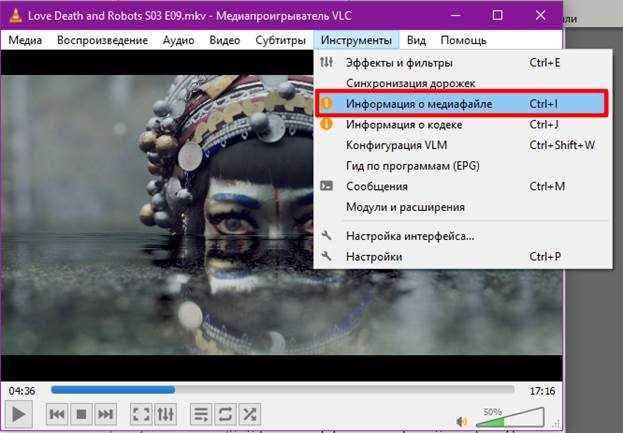The height and width of the screenshot is (433, 623).
Task: Select Информация о кодеке
Action: pyautogui.click(x=463, y=125)
